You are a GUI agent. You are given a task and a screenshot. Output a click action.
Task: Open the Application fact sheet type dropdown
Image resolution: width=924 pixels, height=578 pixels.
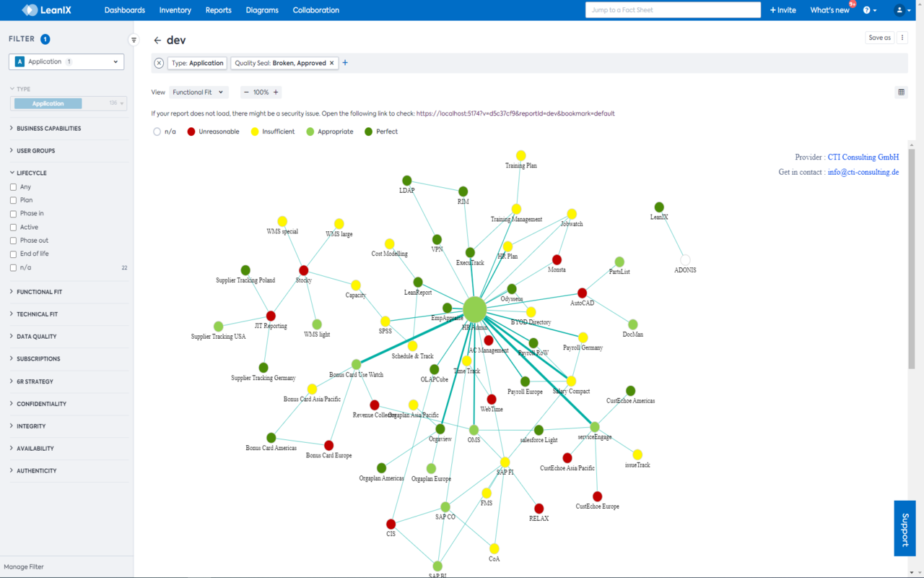66,62
